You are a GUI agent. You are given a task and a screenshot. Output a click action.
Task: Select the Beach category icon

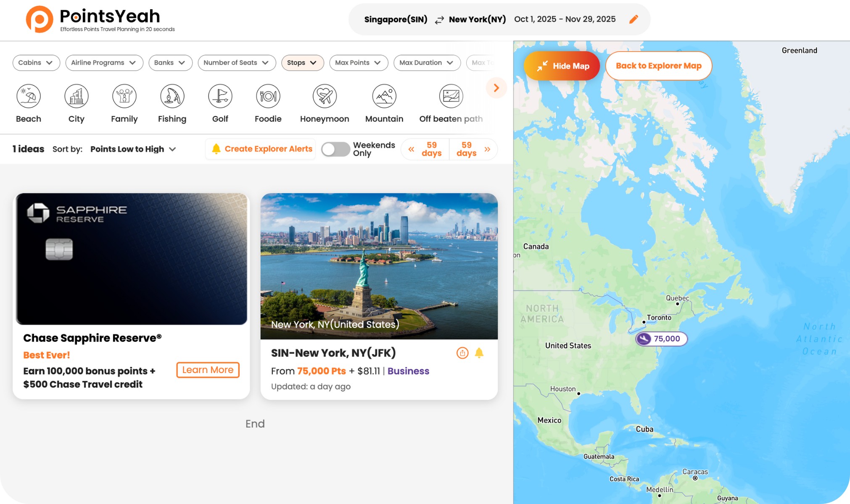[29, 96]
